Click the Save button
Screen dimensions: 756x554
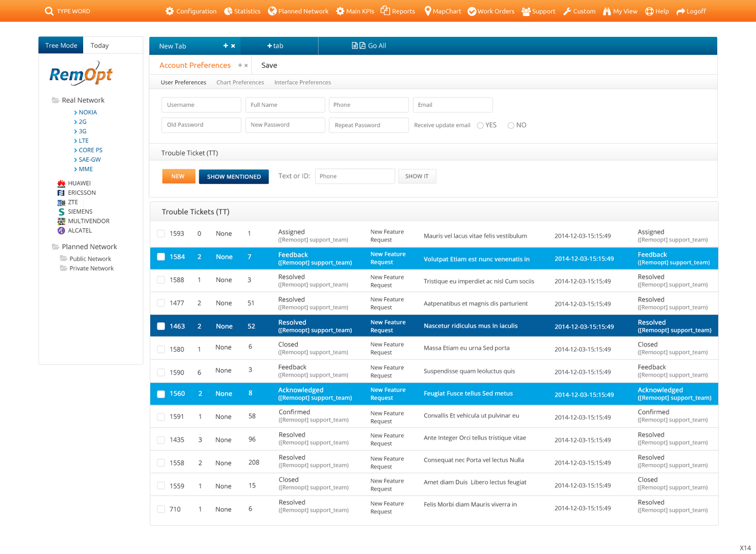[x=269, y=66]
